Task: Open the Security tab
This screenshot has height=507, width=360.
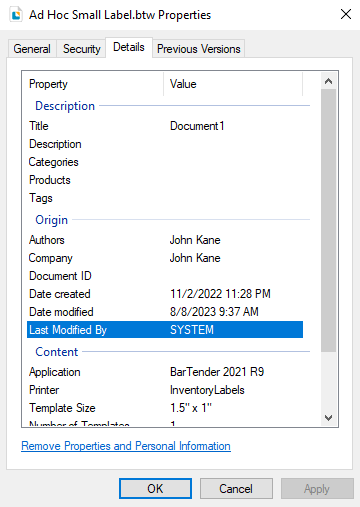Action: [x=82, y=49]
